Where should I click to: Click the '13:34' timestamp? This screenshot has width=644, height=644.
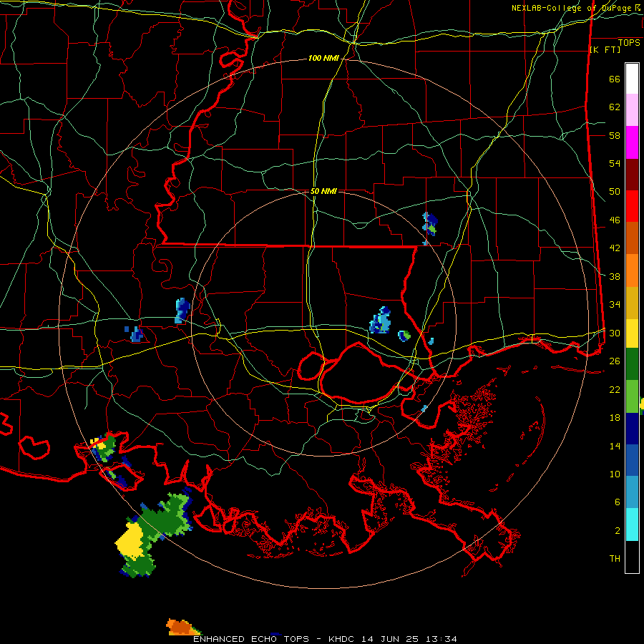[441, 639]
